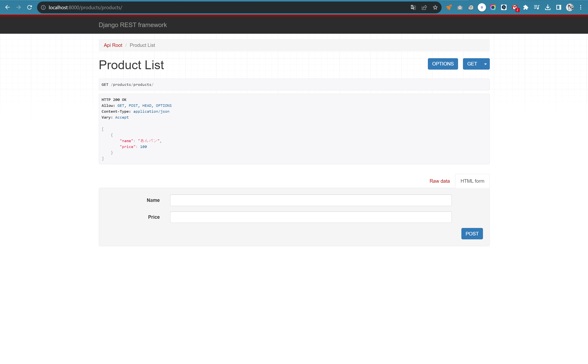This screenshot has width=588, height=364.
Task: Navigate to Api Root via breadcrumb link
Action: coord(113,45)
